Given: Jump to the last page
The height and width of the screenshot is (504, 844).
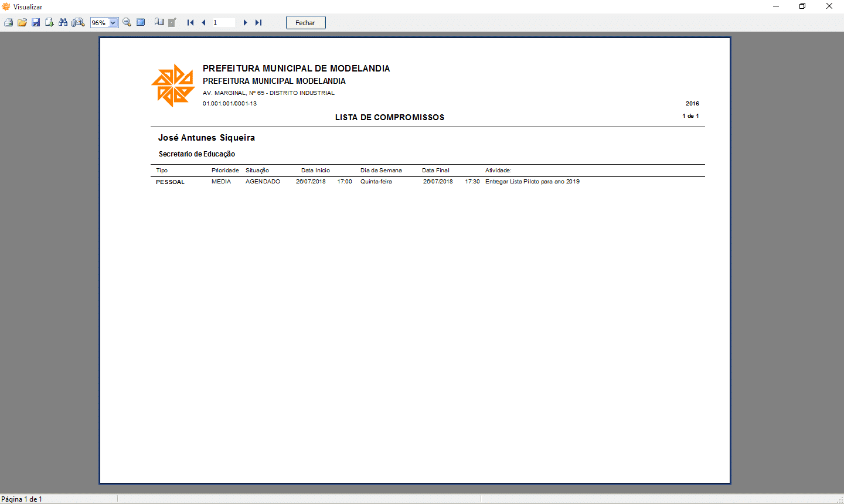Looking at the screenshot, I should tap(258, 23).
